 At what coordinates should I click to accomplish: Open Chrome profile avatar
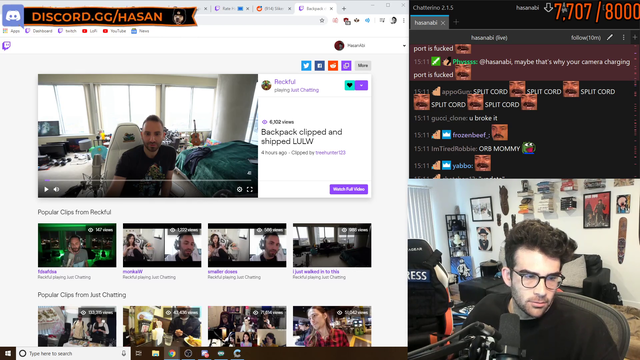tap(393, 20)
